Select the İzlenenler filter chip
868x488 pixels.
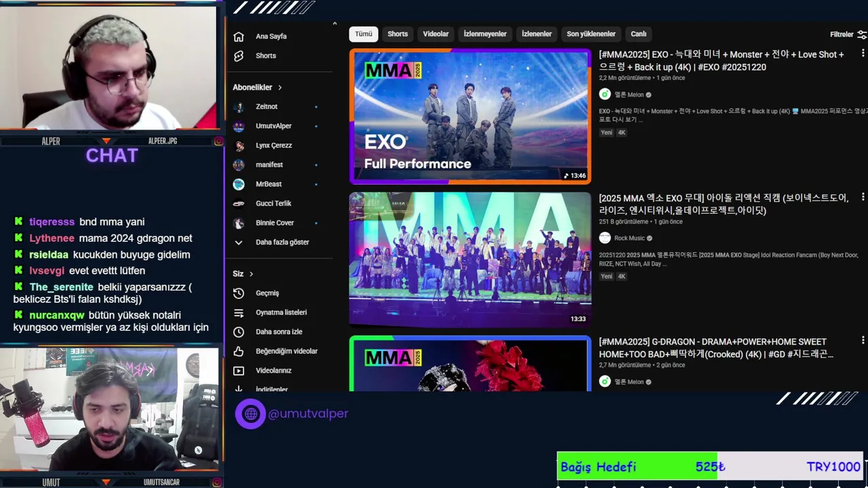536,34
